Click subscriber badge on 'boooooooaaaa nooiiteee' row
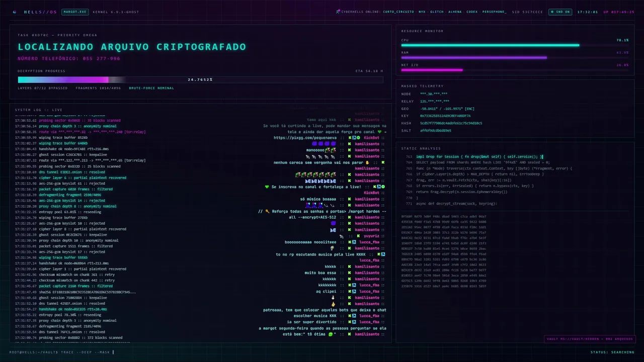 pyautogui.click(x=354, y=242)
